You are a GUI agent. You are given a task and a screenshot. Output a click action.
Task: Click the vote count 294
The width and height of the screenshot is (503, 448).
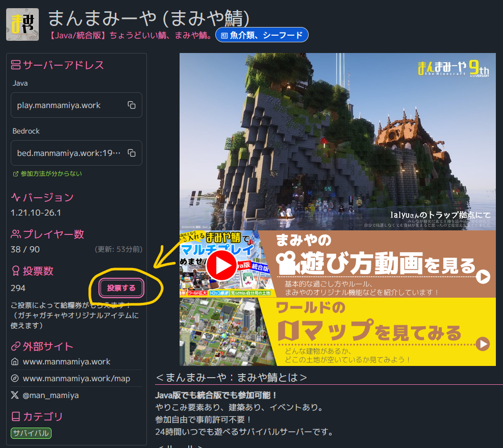[18, 288]
